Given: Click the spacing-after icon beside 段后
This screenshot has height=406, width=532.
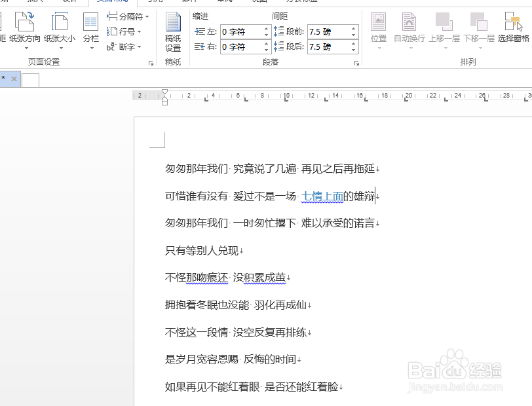Looking at the screenshot, I should pyautogui.click(x=278, y=46).
